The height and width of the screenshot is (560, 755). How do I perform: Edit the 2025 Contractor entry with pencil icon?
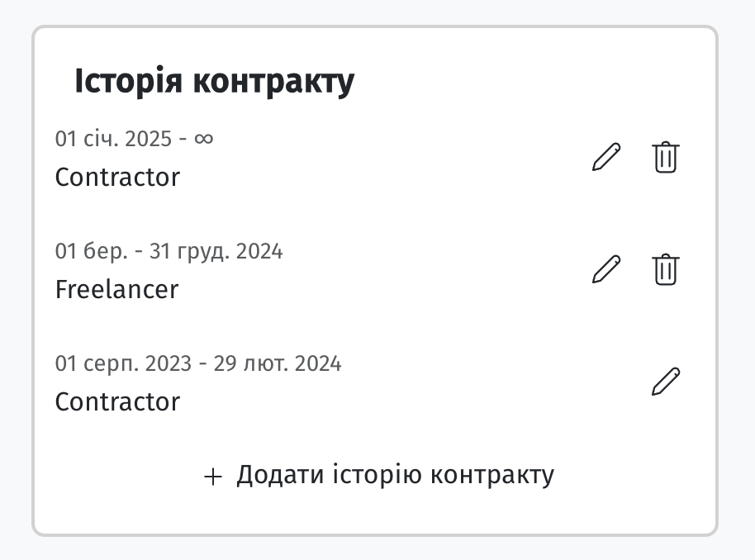point(606,157)
